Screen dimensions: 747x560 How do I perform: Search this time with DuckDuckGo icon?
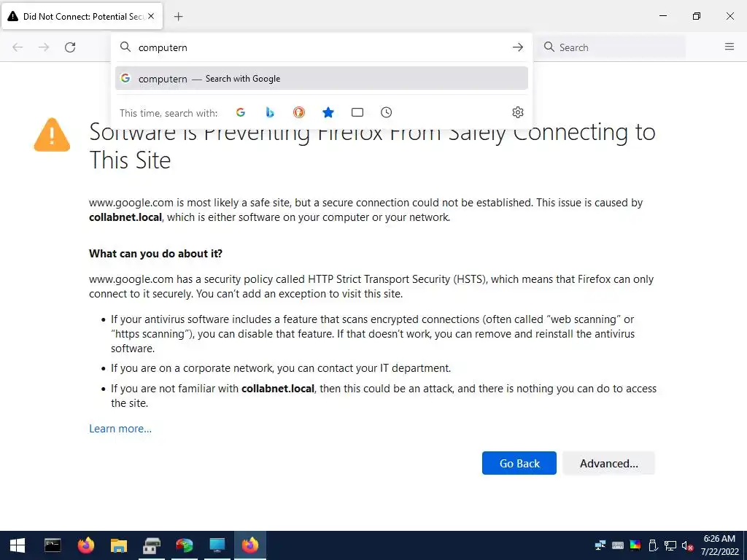[298, 112]
